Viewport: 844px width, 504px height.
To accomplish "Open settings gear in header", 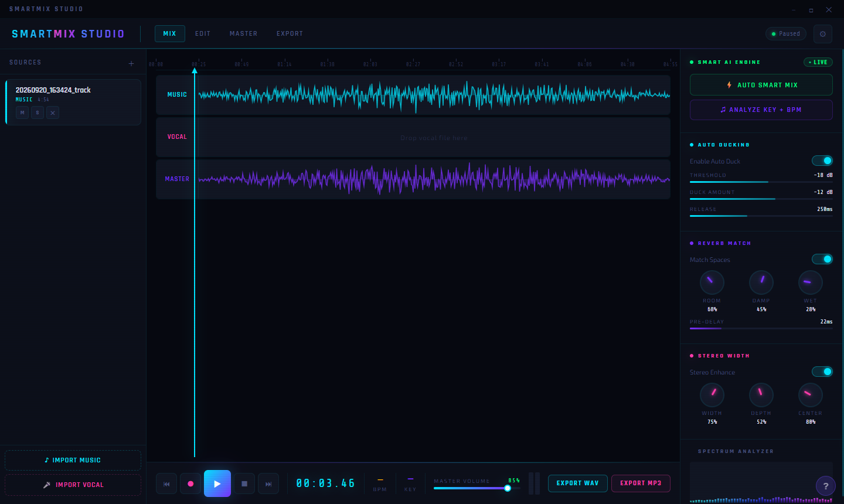I will click(823, 34).
